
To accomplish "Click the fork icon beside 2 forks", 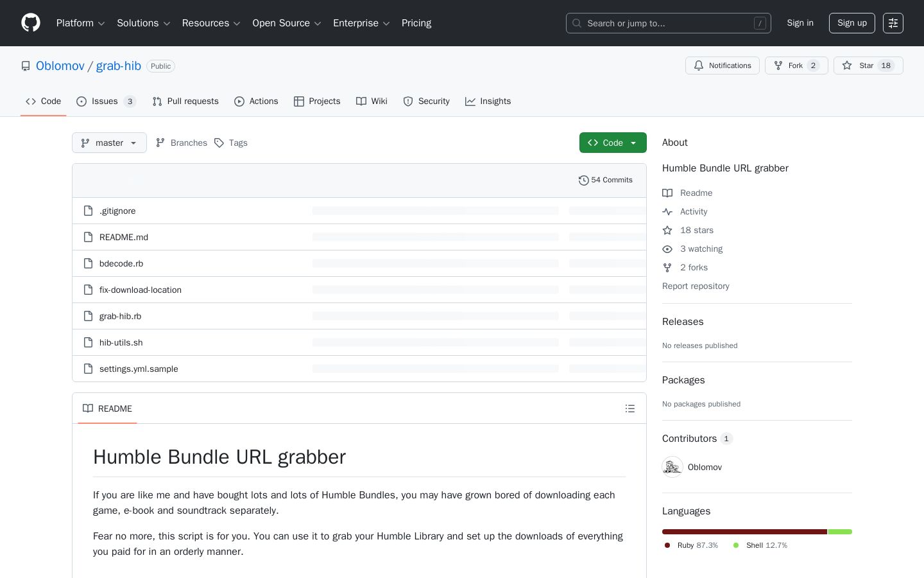I will [667, 268].
